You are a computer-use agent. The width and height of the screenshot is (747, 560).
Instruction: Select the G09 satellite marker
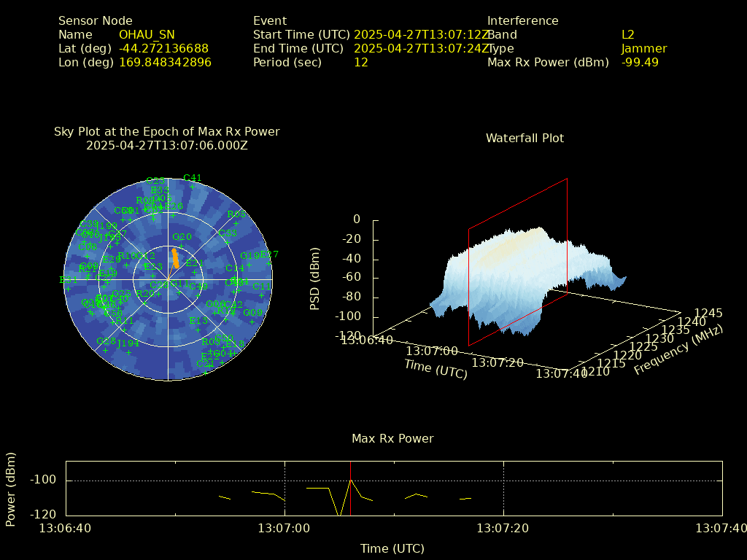point(252,322)
